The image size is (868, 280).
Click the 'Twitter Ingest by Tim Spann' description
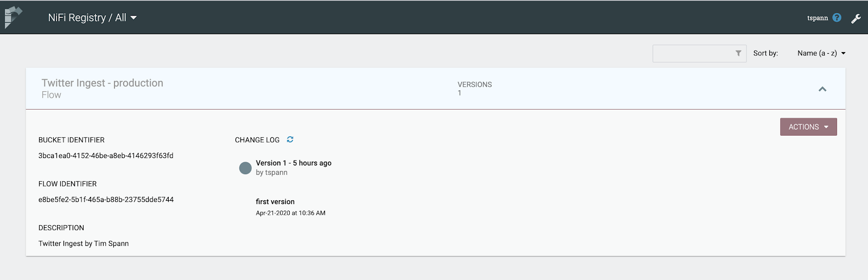click(84, 244)
